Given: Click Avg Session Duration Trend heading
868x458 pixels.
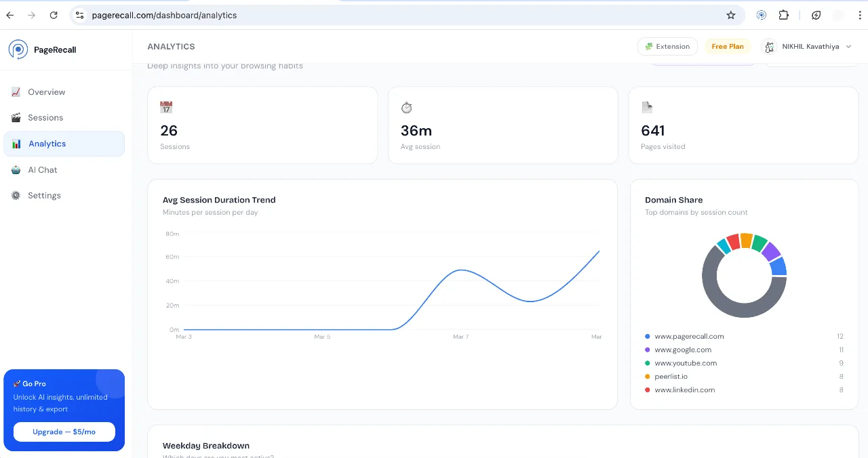Looking at the screenshot, I should coord(219,200).
